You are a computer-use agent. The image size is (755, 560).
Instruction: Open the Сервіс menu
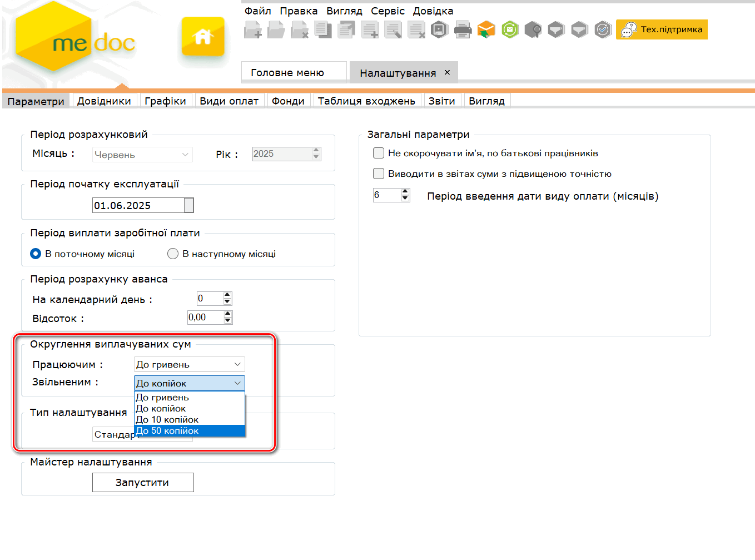click(388, 11)
